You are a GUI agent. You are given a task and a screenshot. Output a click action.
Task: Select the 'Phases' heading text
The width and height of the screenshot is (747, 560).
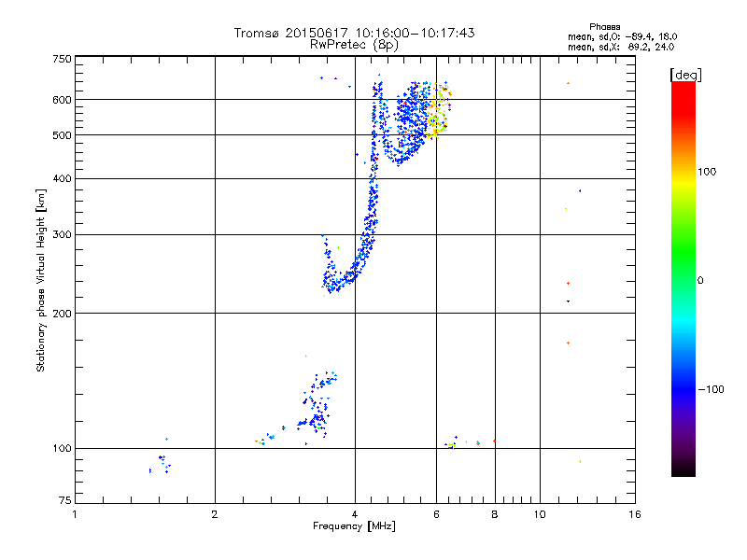point(604,27)
